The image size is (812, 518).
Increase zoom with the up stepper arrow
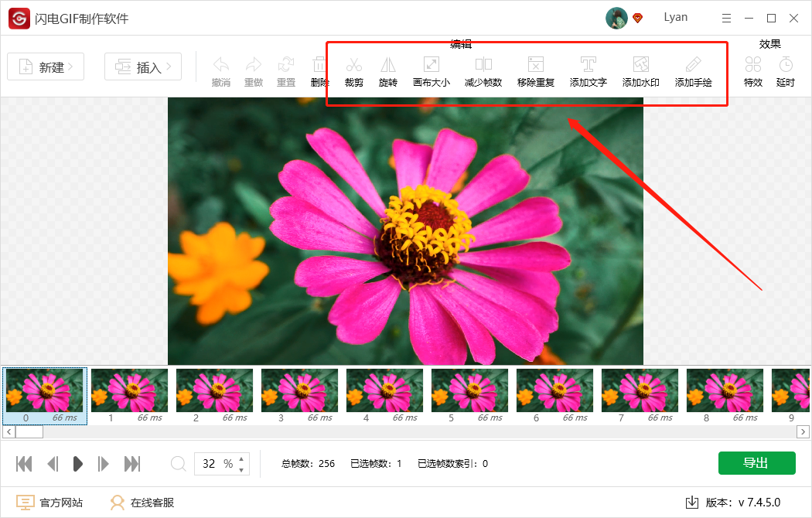[241, 458]
